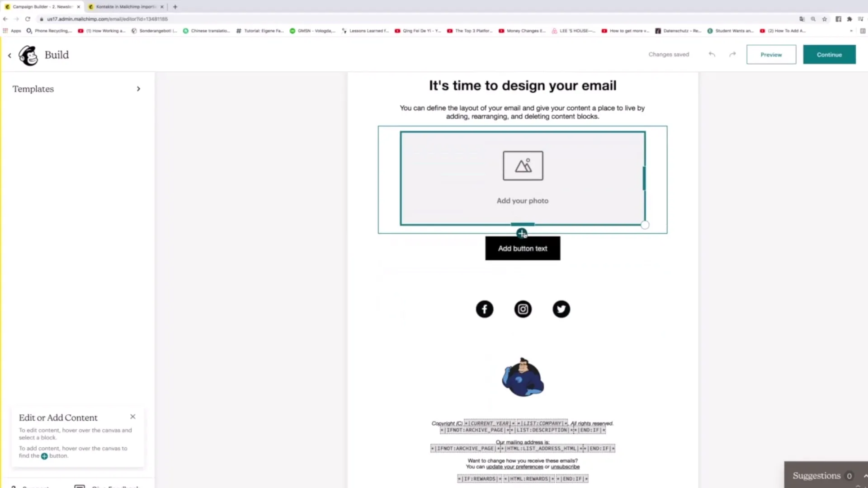Click the image placeholder add photo icon
The height and width of the screenshot is (488, 868).
[522, 166]
